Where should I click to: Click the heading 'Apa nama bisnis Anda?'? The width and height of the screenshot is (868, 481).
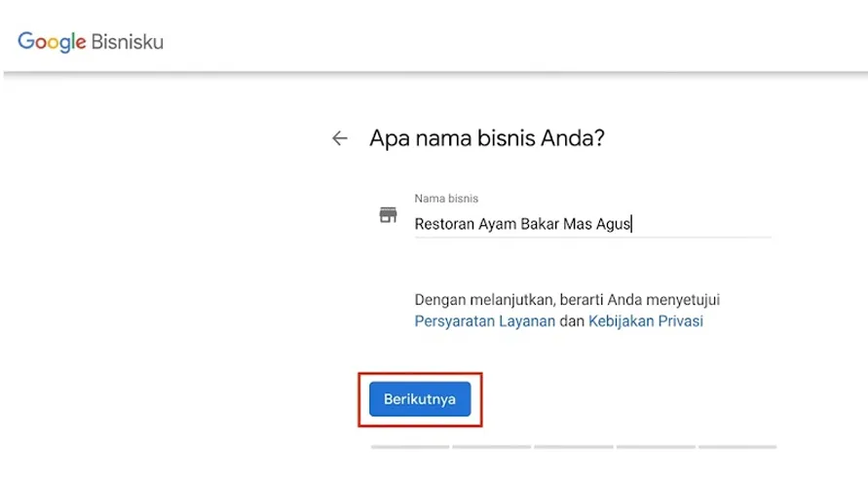point(487,138)
